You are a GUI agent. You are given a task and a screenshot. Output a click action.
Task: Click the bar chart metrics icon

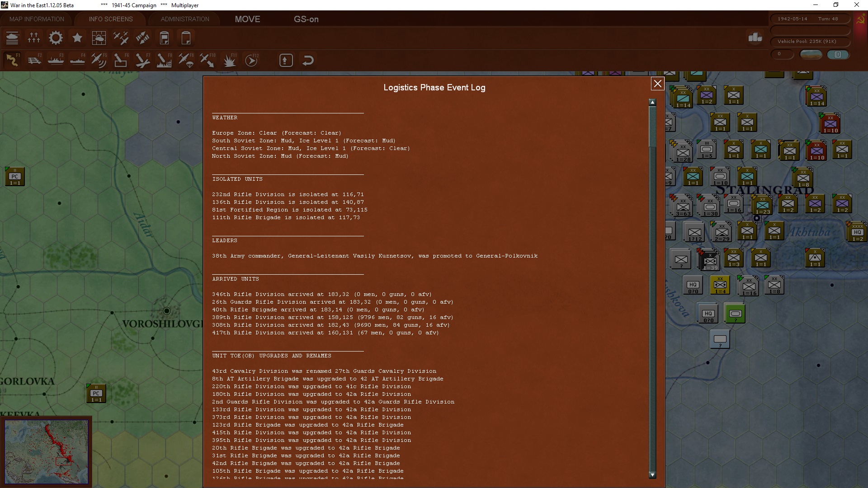(755, 38)
